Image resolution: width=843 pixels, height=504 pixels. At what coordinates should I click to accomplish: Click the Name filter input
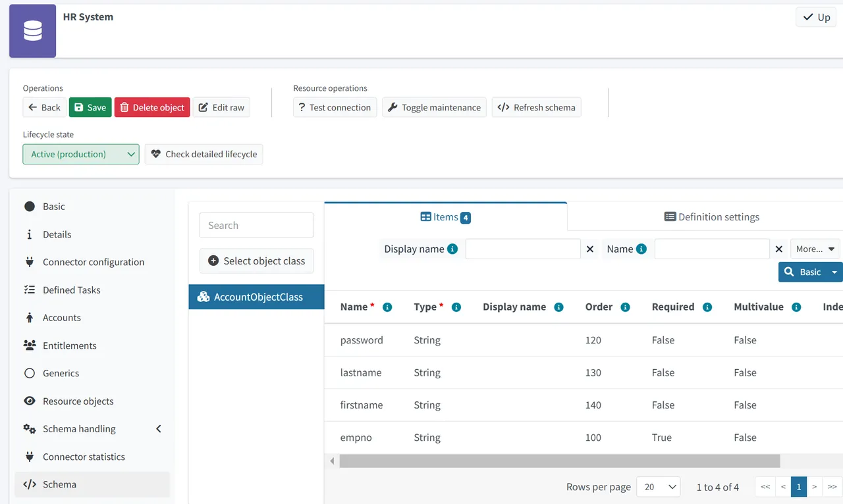712,249
